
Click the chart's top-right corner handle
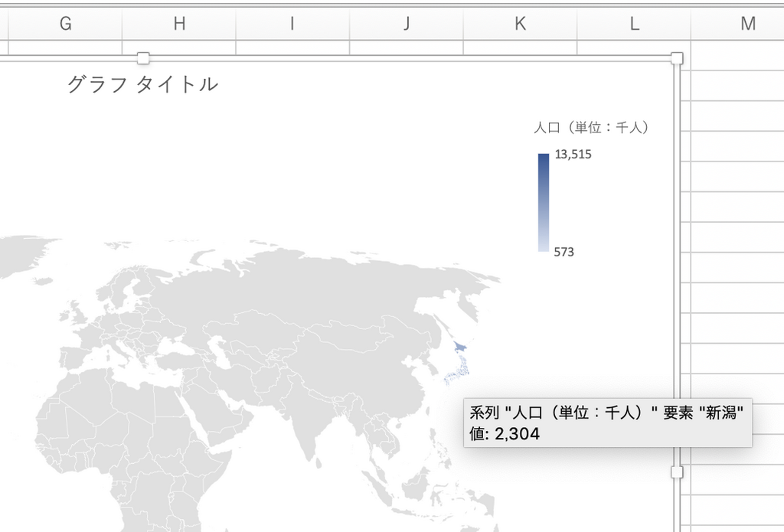pyautogui.click(x=677, y=59)
